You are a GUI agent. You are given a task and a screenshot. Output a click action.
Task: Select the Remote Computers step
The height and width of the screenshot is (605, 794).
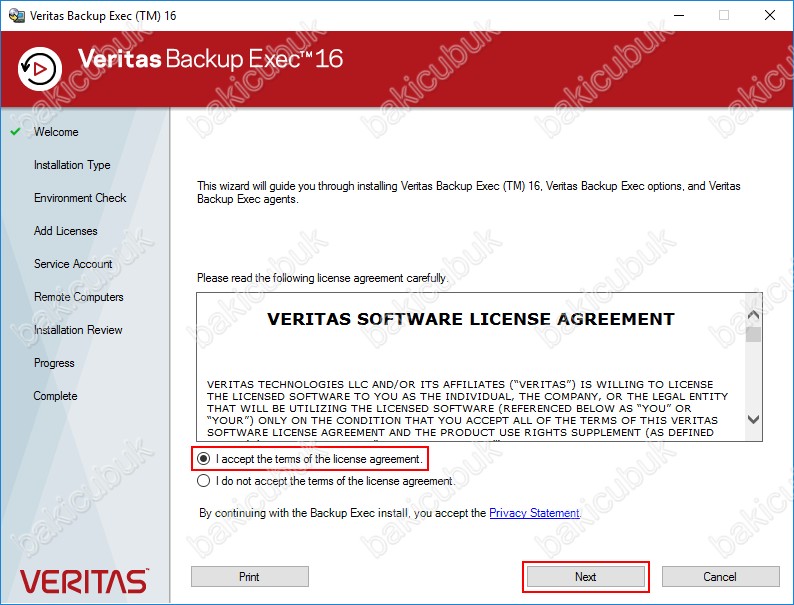click(78, 297)
